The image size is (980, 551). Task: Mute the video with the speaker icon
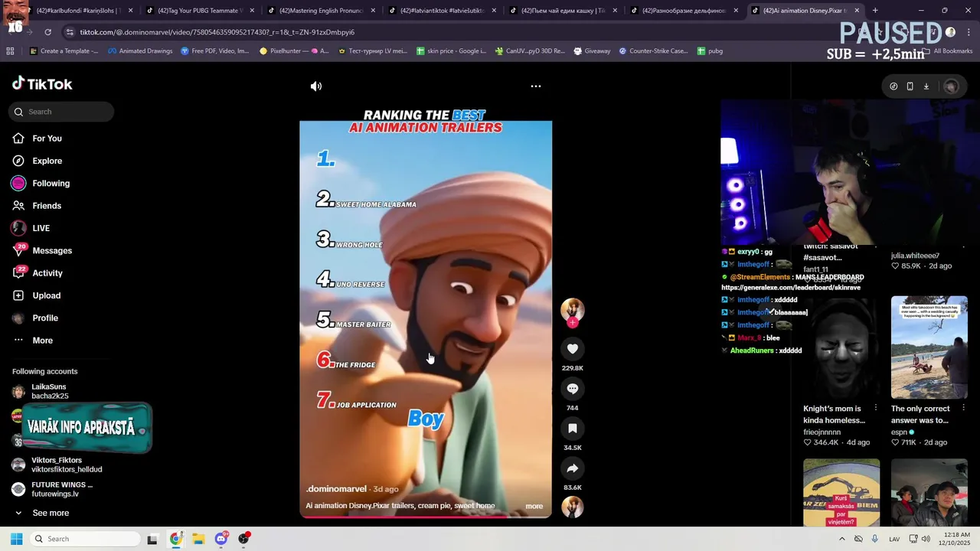(x=316, y=86)
